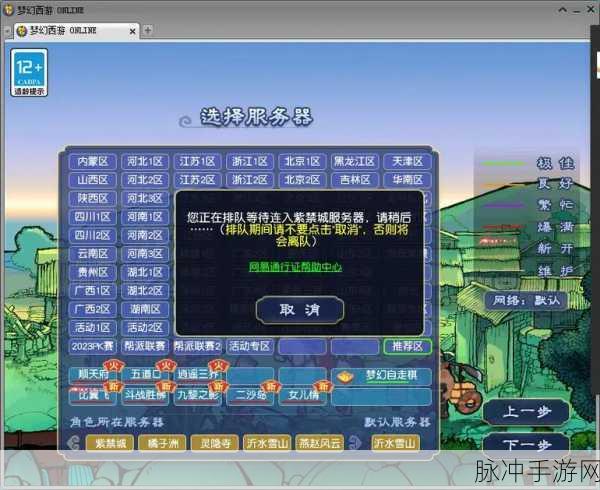This screenshot has width=600, height=490.
Task: Open the 12+ CADPA age rating notice
Action: coord(29,72)
